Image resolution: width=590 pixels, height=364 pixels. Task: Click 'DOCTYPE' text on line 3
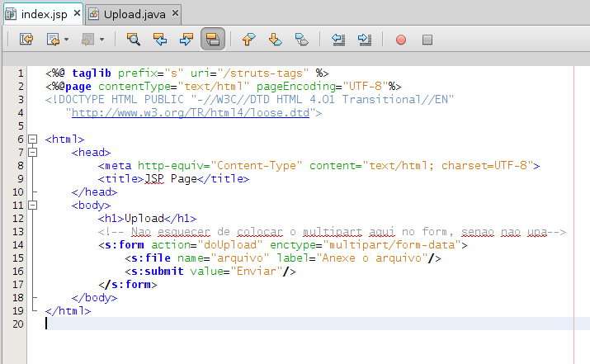tap(81, 99)
